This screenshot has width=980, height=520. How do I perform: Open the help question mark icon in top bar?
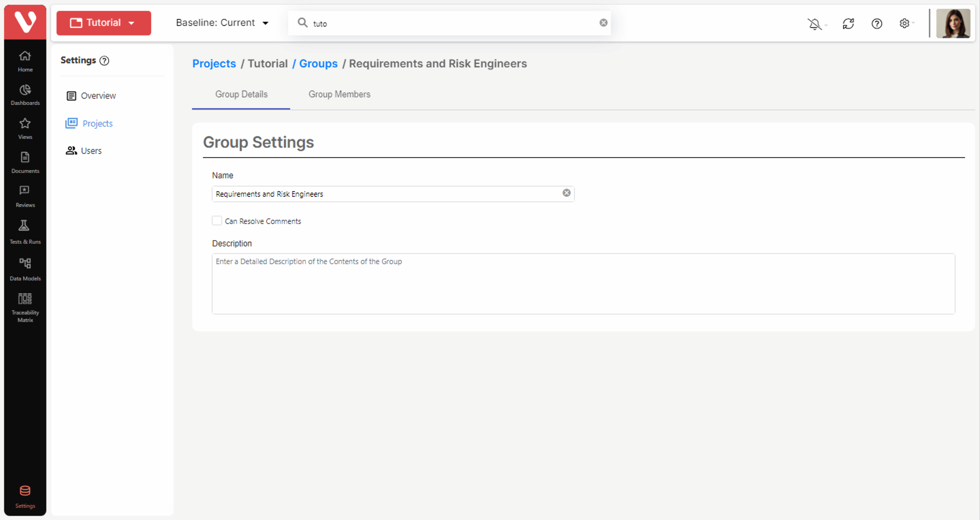(876, 23)
